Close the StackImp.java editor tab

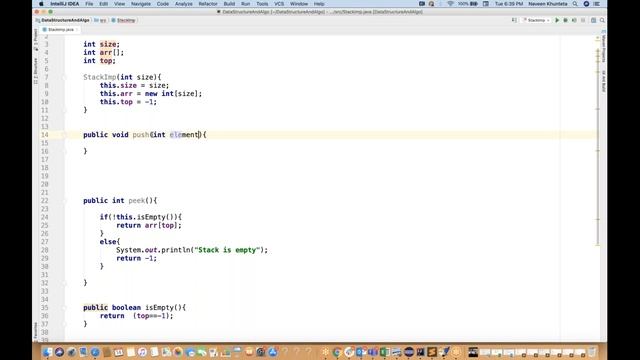[77, 29]
